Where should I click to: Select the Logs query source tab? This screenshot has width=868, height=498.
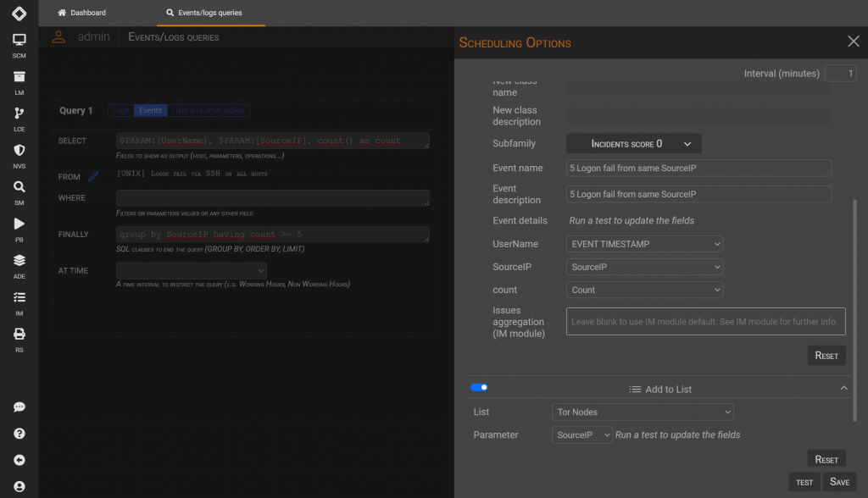click(x=120, y=111)
